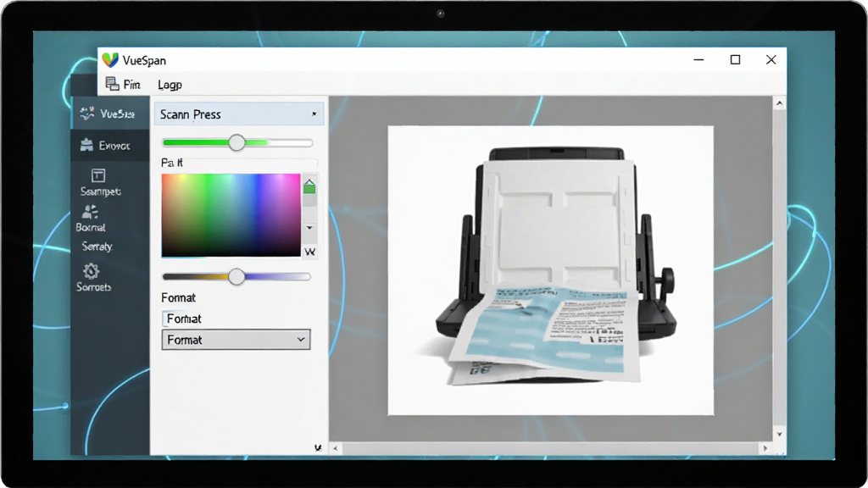Click the hue gradient slider handle
The width and height of the screenshot is (868, 488).
236,277
